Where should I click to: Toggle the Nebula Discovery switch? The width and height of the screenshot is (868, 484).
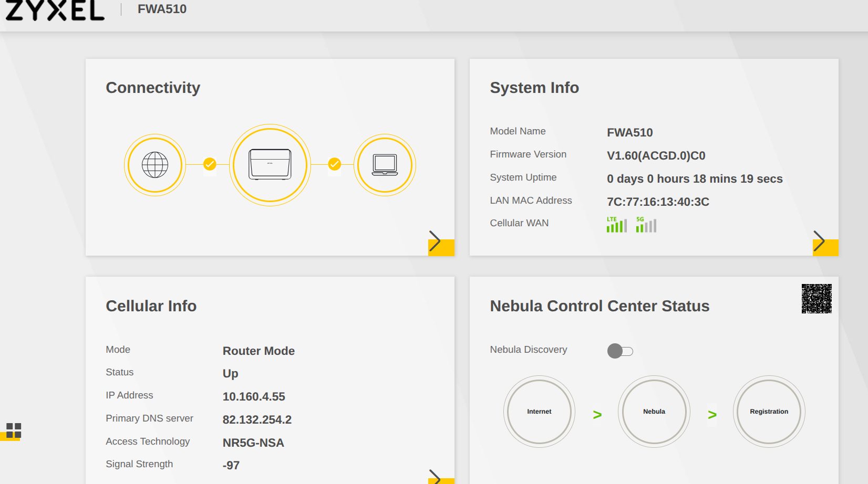(x=620, y=351)
